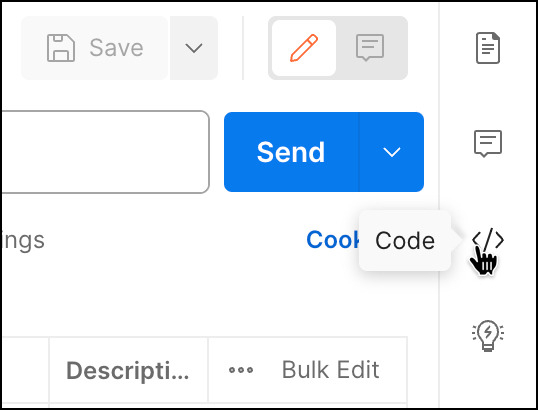Switch to orange pencil edit mode

click(304, 48)
